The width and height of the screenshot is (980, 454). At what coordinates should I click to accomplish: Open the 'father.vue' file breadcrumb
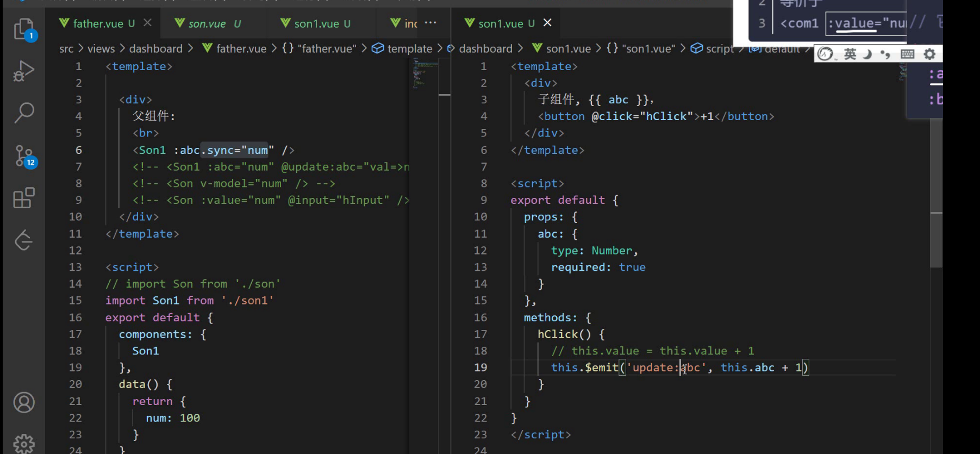click(235, 49)
